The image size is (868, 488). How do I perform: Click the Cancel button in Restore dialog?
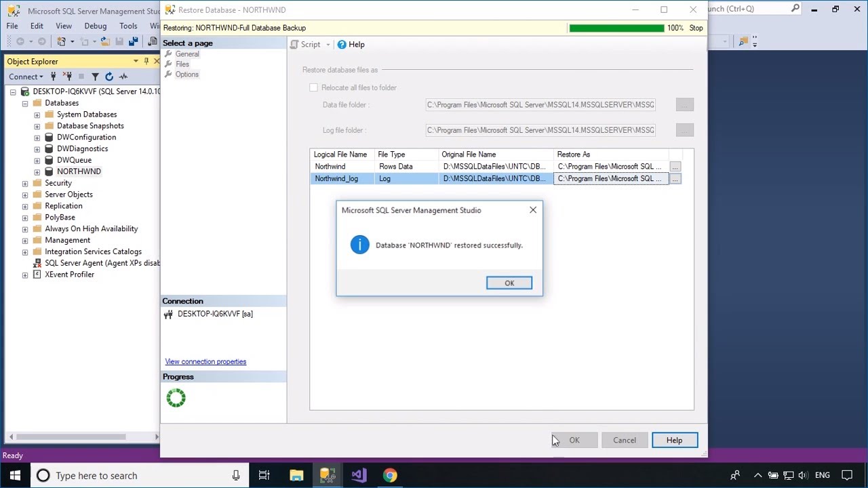[625, 441]
